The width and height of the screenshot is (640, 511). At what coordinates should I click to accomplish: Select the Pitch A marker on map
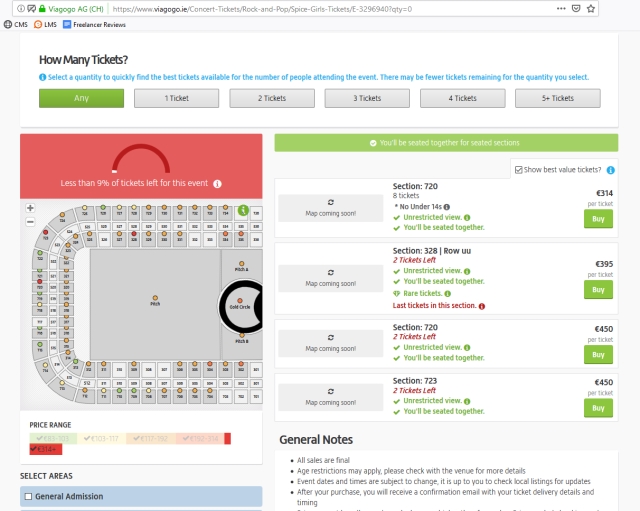click(242, 264)
